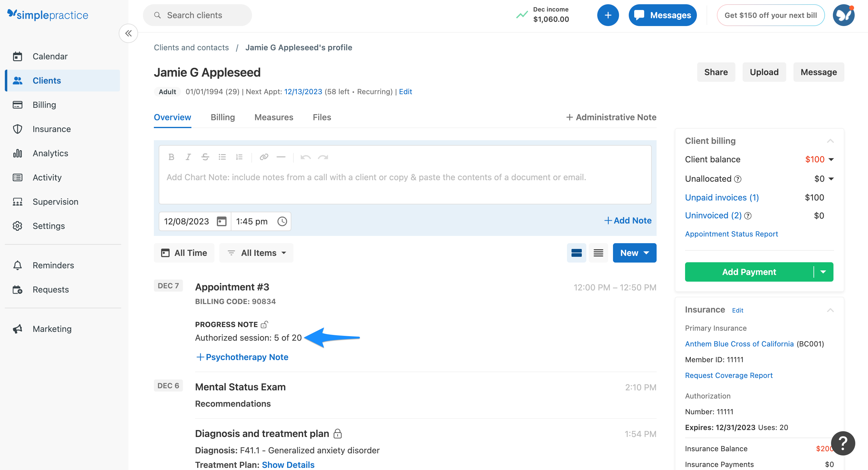Insert a link in the chart note
868x470 pixels.
[x=264, y=157]
